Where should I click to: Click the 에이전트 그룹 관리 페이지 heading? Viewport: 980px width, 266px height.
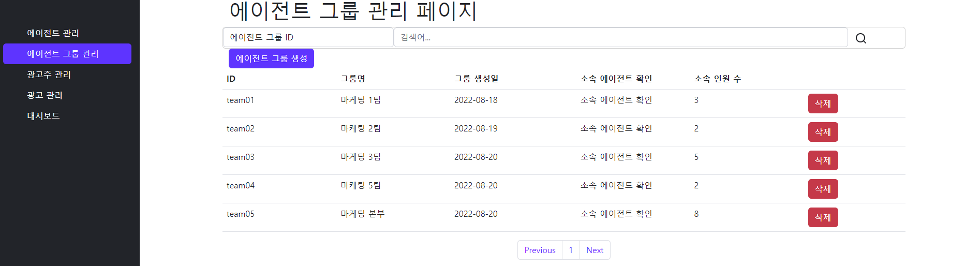pyautogui.click(x=353, y=10)
